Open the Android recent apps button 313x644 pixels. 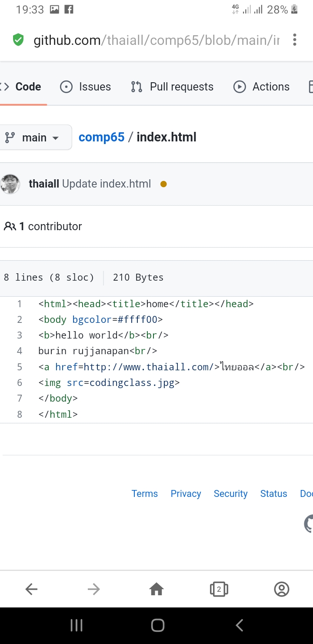(x=77, y=625)
